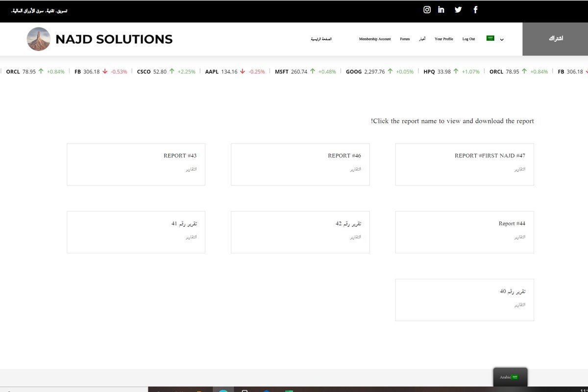
Task: Click the FB 306.18 -0.53% ticker entry
Action: click(100, 72)
